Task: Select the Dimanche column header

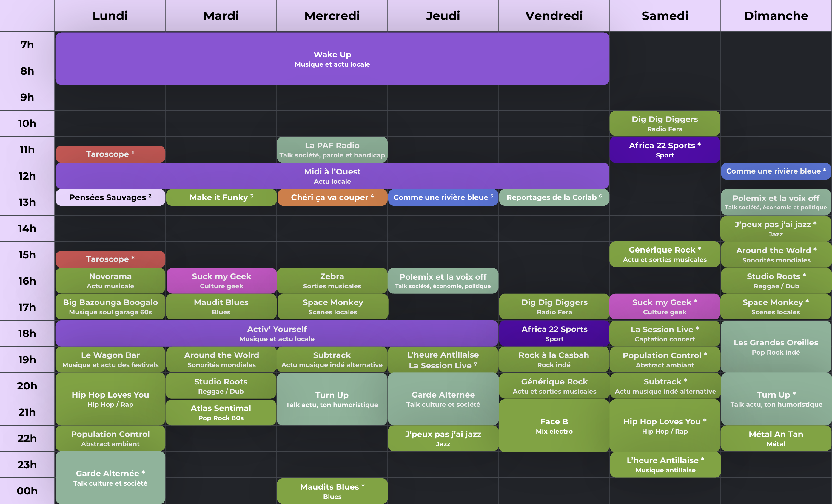Action: 776,16
